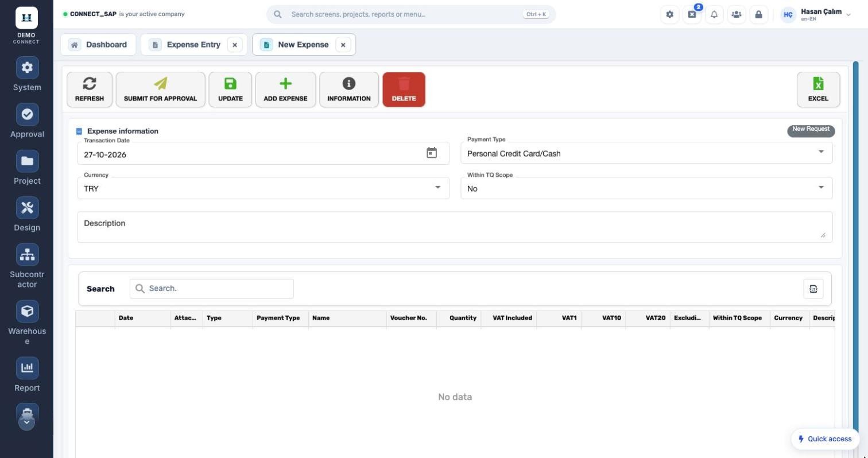This screenshot has width=868, height=458.
Task: Switch to the Dashboard tab
Action: tap(98, 45)
